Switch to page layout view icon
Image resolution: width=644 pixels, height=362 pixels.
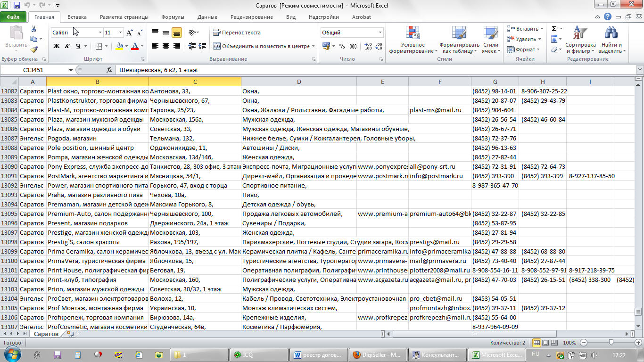545,343
